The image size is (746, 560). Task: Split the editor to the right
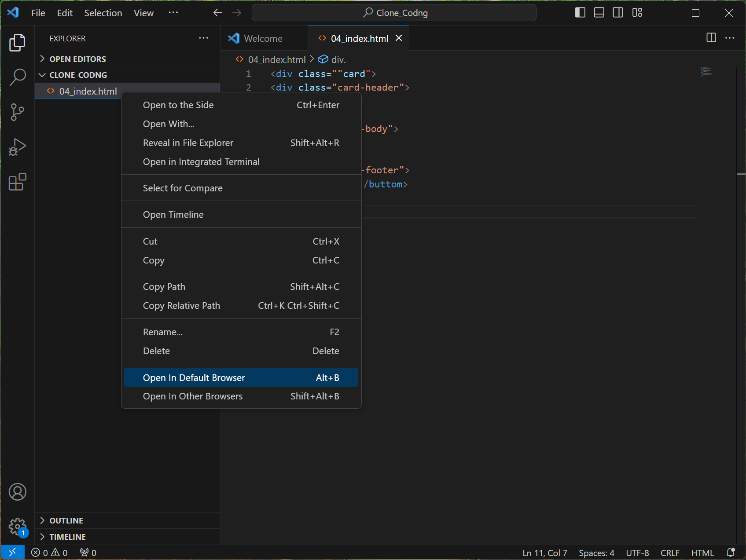coord(711,38)
